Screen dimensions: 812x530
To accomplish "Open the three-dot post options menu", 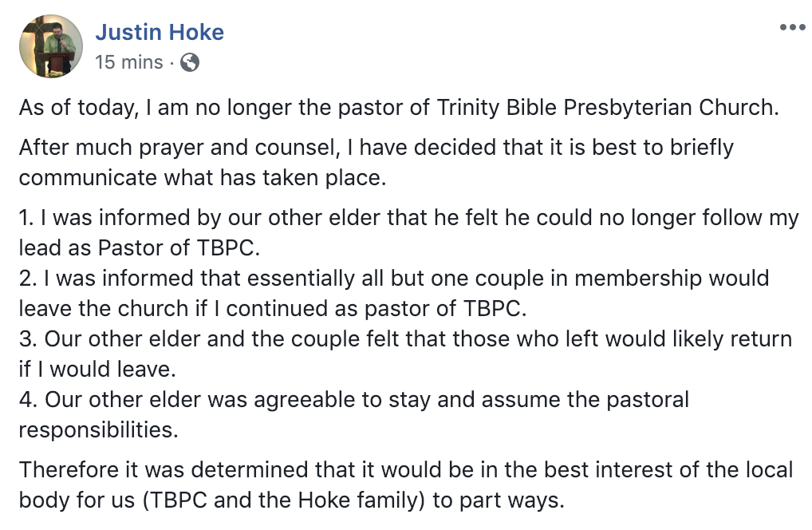I will click(x=792, y=27).
